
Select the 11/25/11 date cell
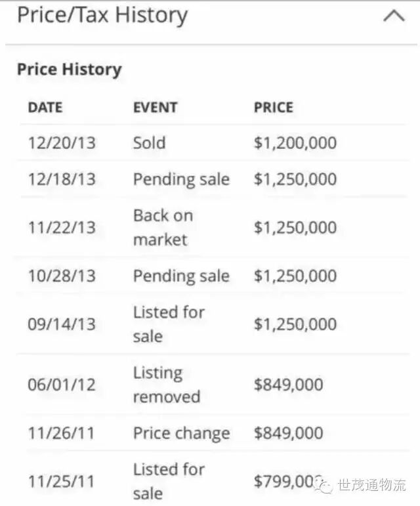pyautogui.click(x=61, y=482)
